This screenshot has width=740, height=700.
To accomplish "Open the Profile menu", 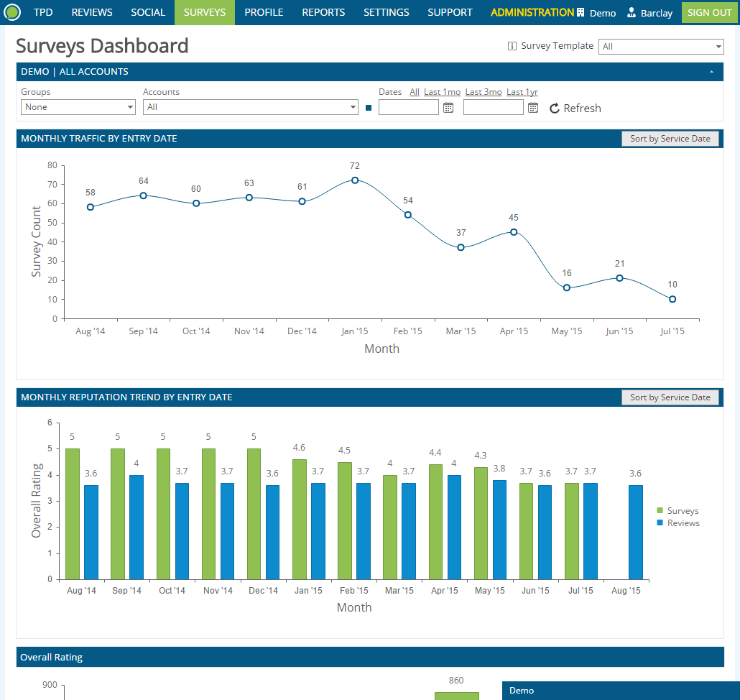I will pos(264,12).
